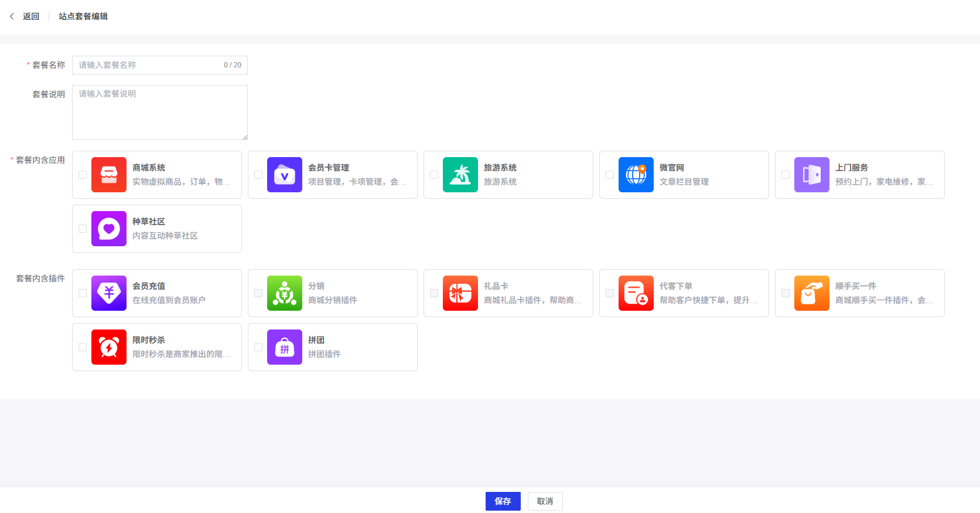Click the 限时秒杀 alarm clock icon
This screenshot has width=980, height=513.
coord(109,347)
